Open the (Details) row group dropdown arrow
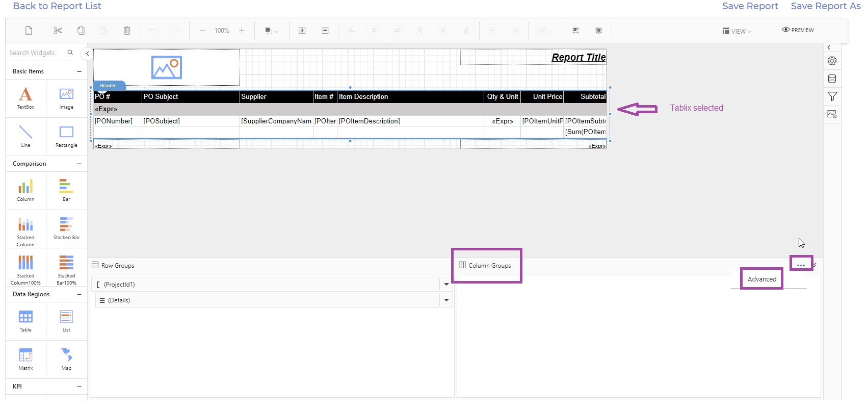This screenshot has height=411, width=868. tap(446, 300)
